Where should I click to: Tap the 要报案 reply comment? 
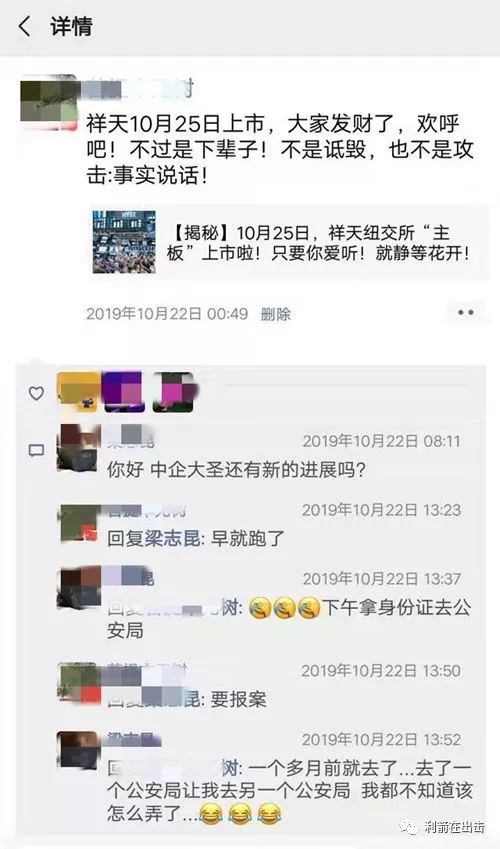point(186,700)
